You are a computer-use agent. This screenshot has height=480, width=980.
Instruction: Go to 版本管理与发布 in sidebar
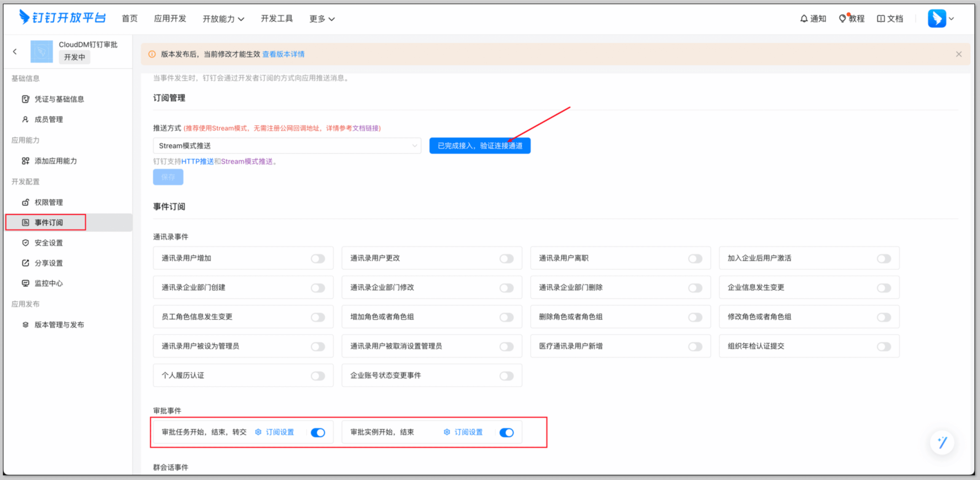point(59,325)
